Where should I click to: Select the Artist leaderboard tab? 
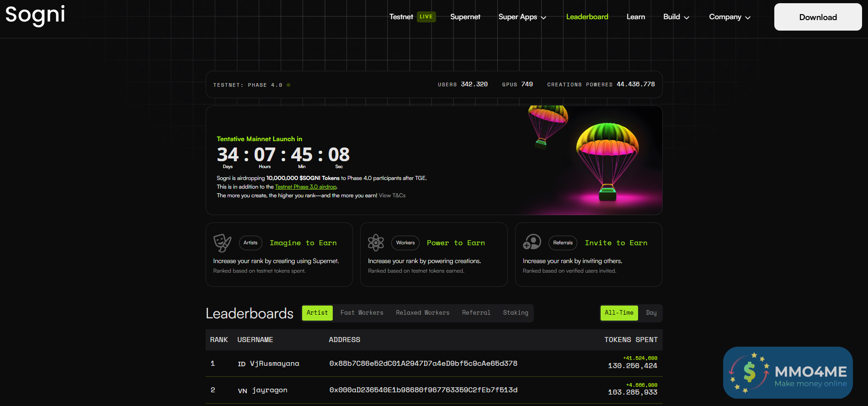(x=317, y=313)
